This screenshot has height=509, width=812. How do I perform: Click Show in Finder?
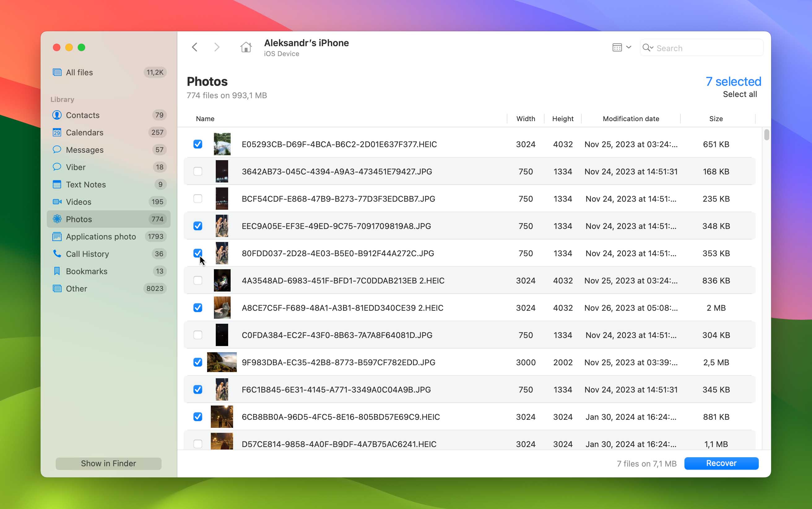[x=108, y=463]
